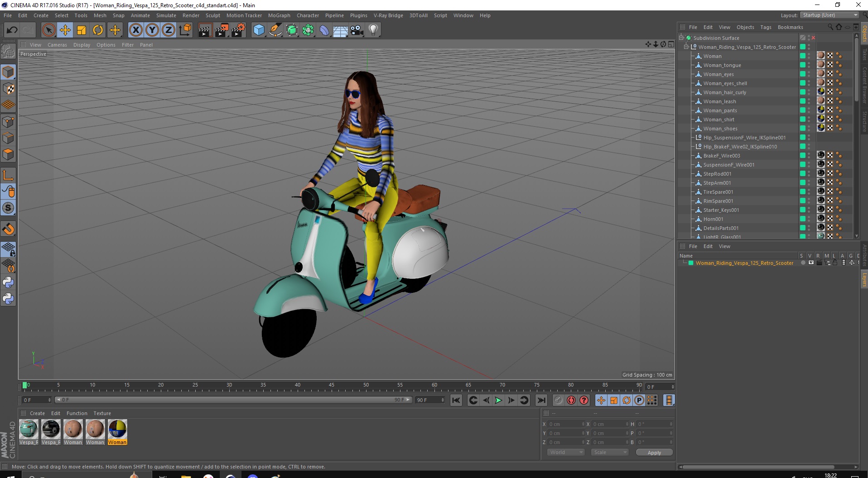Add a Cube primitive object
The height and width of the screenshot is (478, 868).
pyautogui.click(x=259, y=30)
